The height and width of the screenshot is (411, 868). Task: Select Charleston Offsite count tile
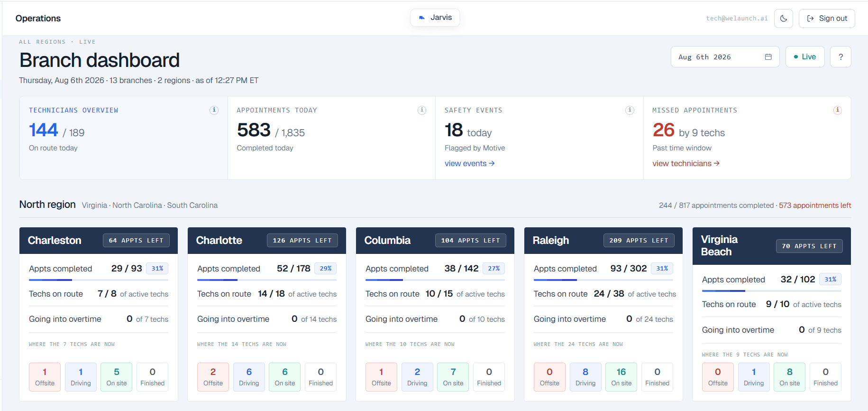coord(45,377)
